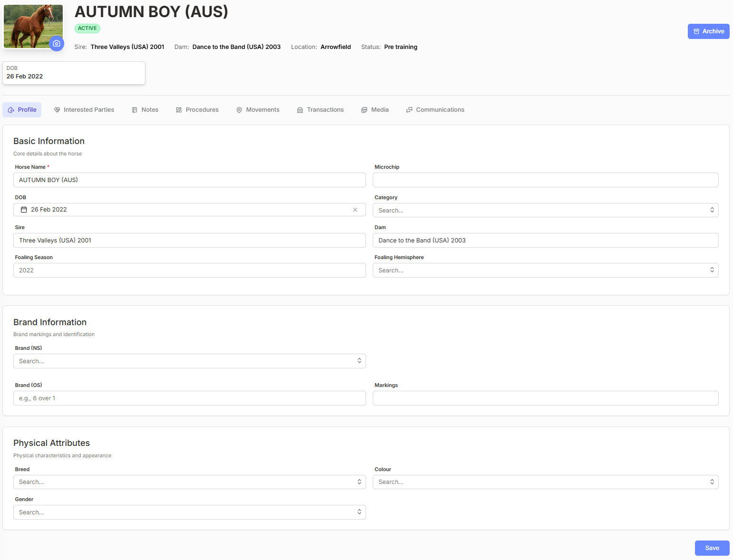Switch to the Notes tab
Image resolution: width=733 pixels, height=560 pixels.
pyautogui.click(x=145, y=110)
